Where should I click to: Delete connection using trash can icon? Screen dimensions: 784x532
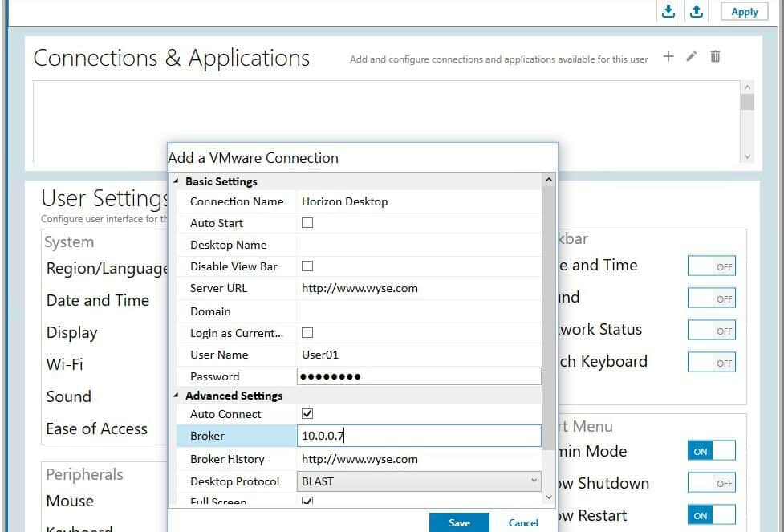715,56
